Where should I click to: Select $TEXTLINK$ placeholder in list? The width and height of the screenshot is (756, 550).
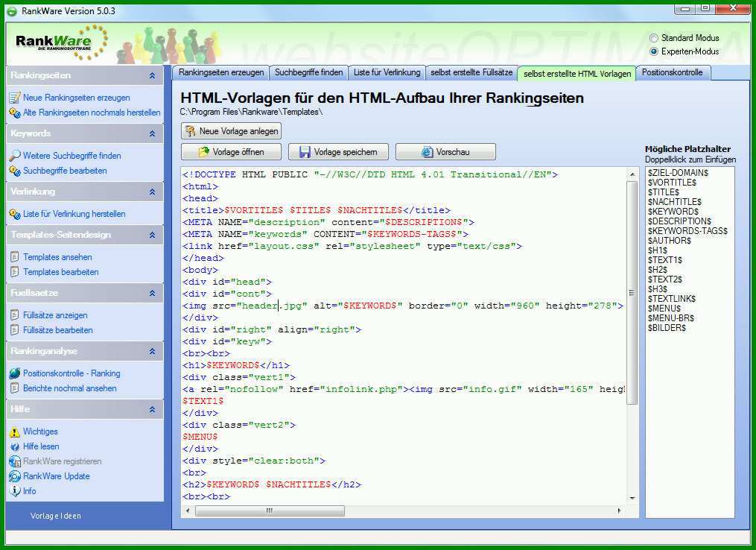coord(671,299)
